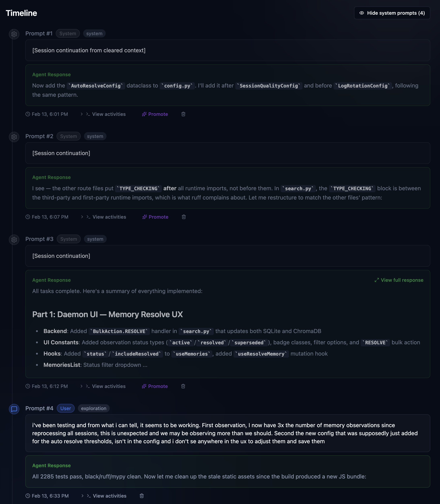
Task: Promote the Prompt #1 agent response
Action: [x=155, y=114]
